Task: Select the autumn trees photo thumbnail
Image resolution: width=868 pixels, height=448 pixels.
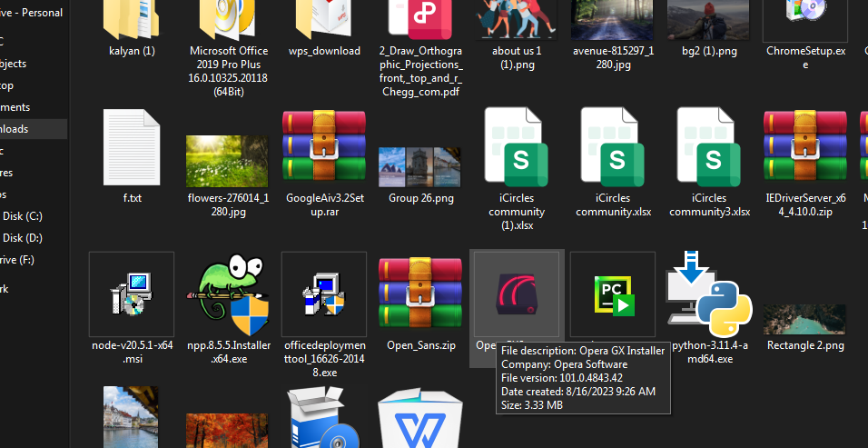Action: pyautogui.click(x=227, y=430)
